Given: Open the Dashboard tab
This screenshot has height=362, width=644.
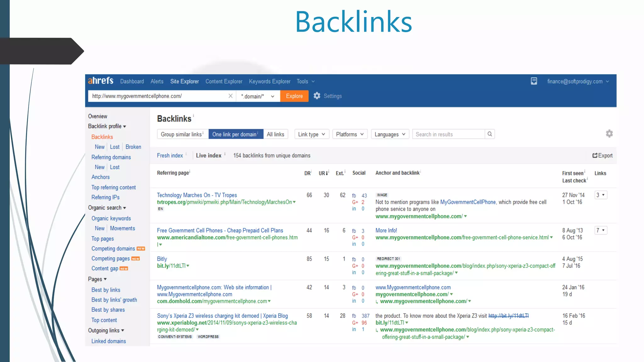Looking at the screenshot, I should coord(132,81).
